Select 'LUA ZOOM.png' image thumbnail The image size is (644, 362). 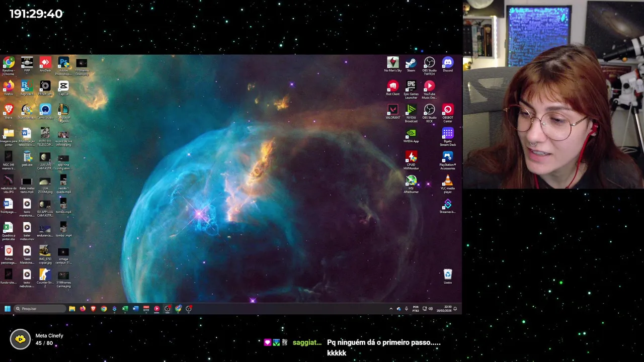45,184
